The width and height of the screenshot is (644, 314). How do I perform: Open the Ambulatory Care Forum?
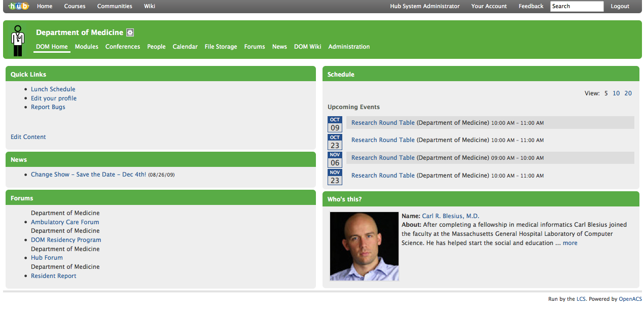coord(65,222)
